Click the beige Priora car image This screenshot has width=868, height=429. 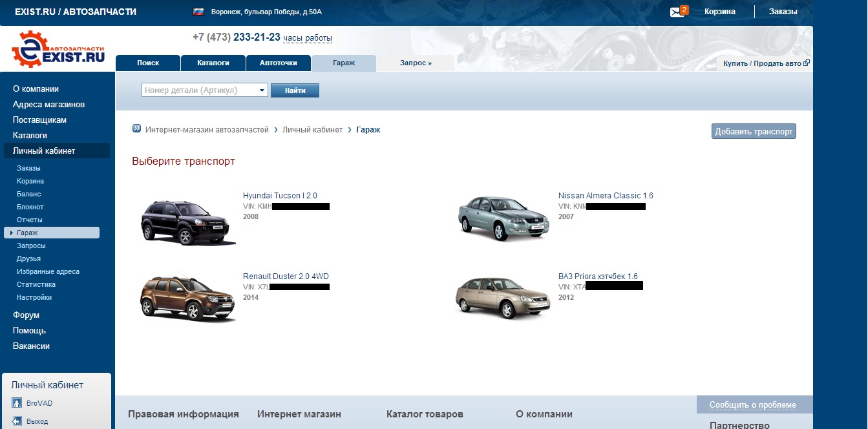point(503,299)
